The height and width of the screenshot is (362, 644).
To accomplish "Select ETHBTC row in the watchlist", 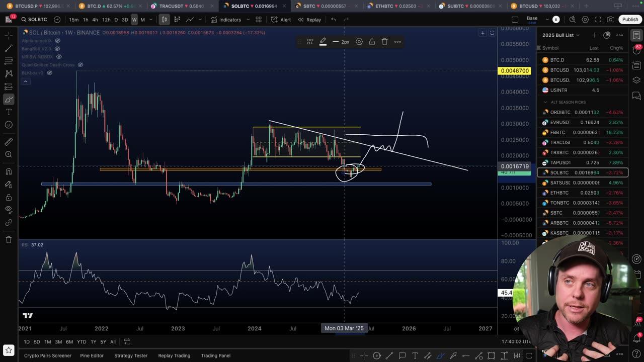I will tap(583, 193).
